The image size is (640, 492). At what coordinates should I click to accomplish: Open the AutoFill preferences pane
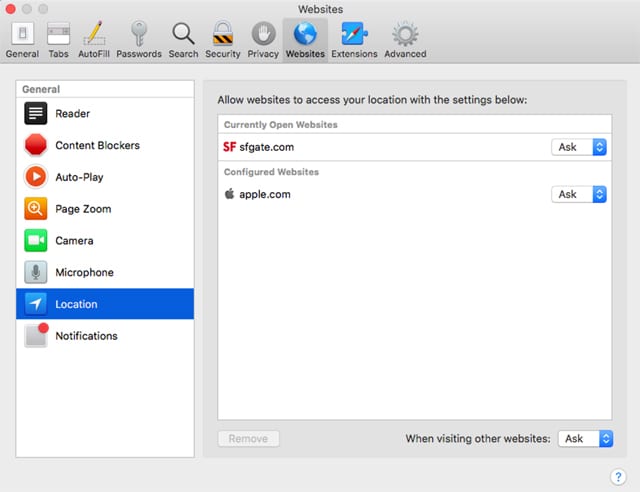pyautogui.click(x=95, y=39)
